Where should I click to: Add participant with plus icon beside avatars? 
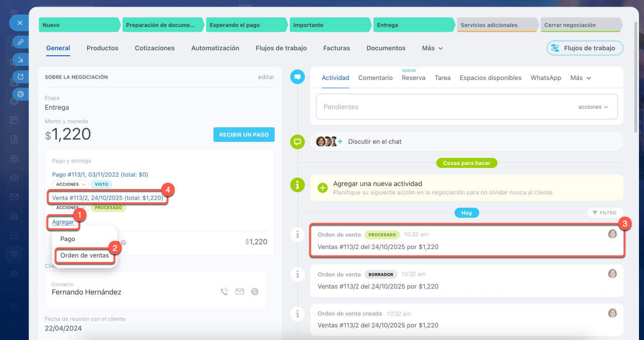point(340,142)
